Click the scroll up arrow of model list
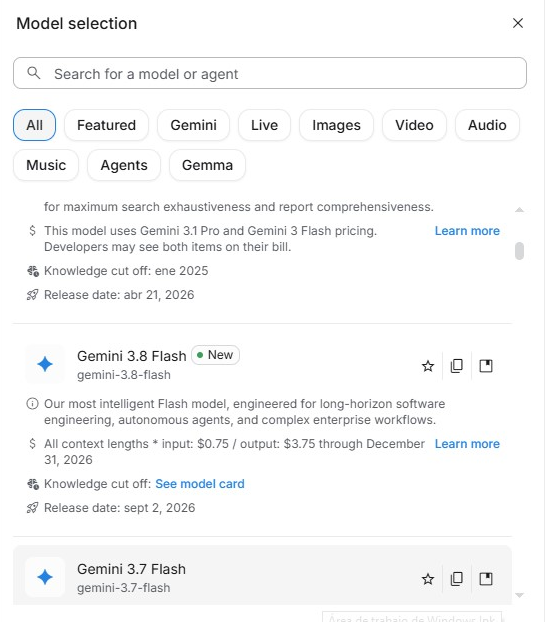 [519, 210]
